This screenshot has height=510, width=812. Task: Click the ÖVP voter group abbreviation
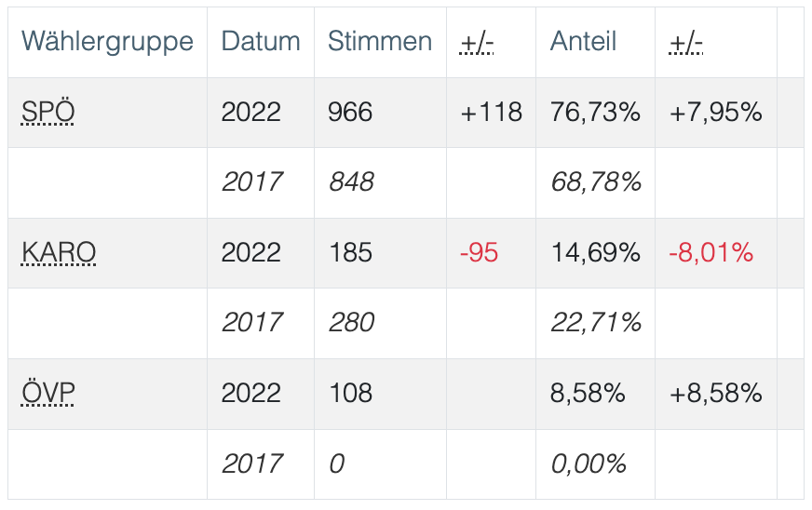47,393
